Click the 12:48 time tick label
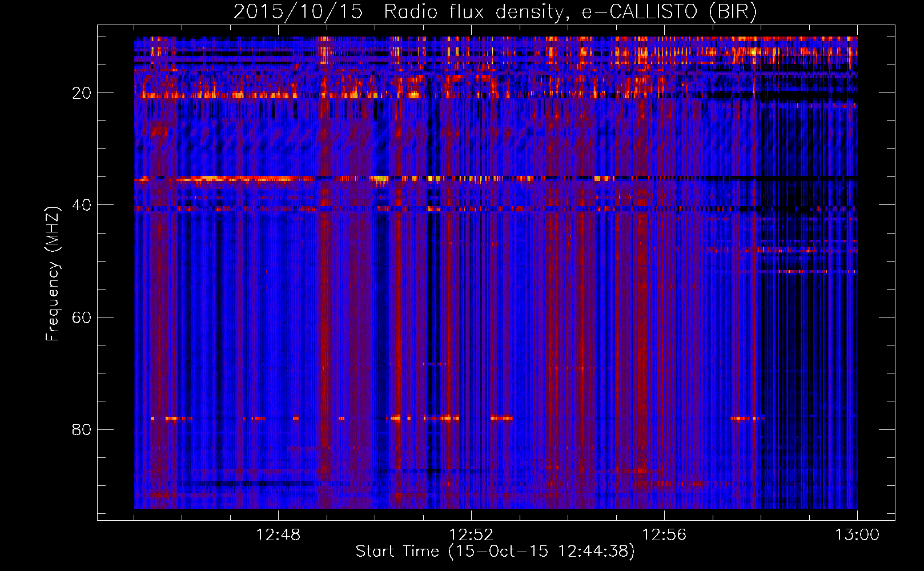Image resolution: width=924 pixels, height=571 pixels. pos(278,535)
